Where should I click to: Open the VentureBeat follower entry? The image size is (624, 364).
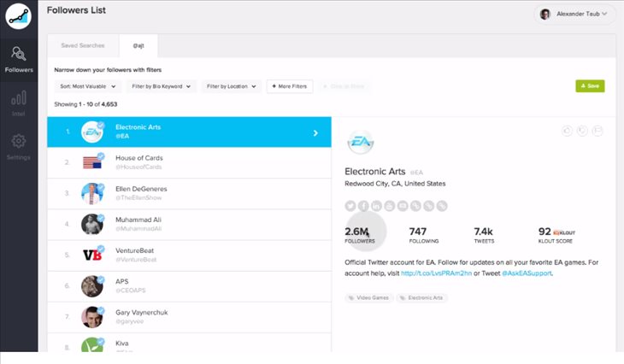pyautogui.click(x=189, y=255)
